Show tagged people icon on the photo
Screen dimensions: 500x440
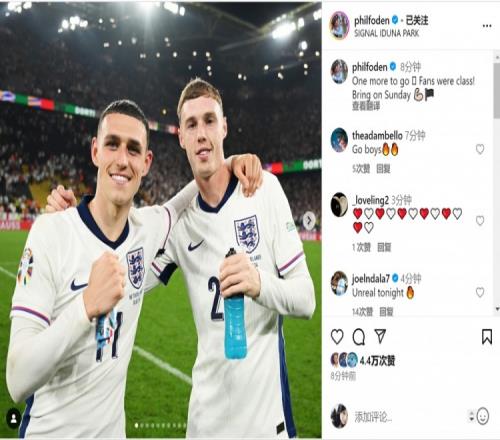[14, 419]
